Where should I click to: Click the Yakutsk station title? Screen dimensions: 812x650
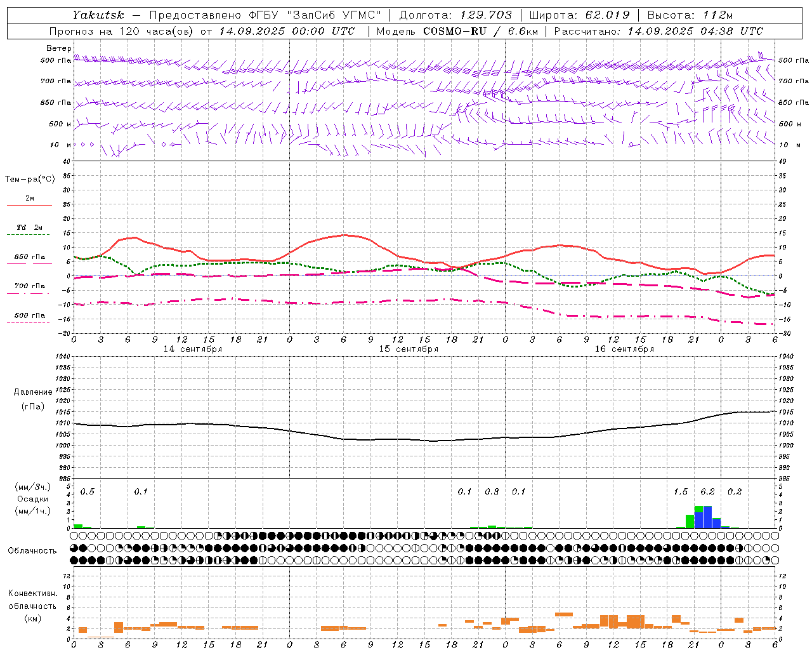pos(98,15)
